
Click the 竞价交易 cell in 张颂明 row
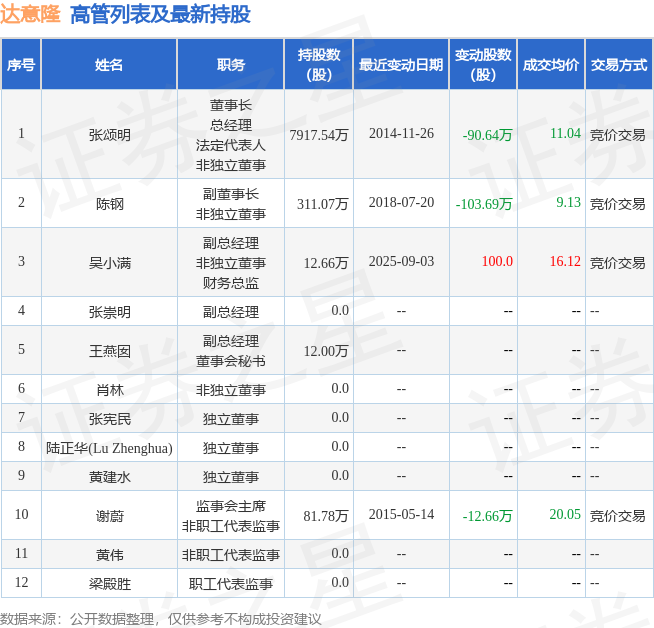tap(617, 135)
